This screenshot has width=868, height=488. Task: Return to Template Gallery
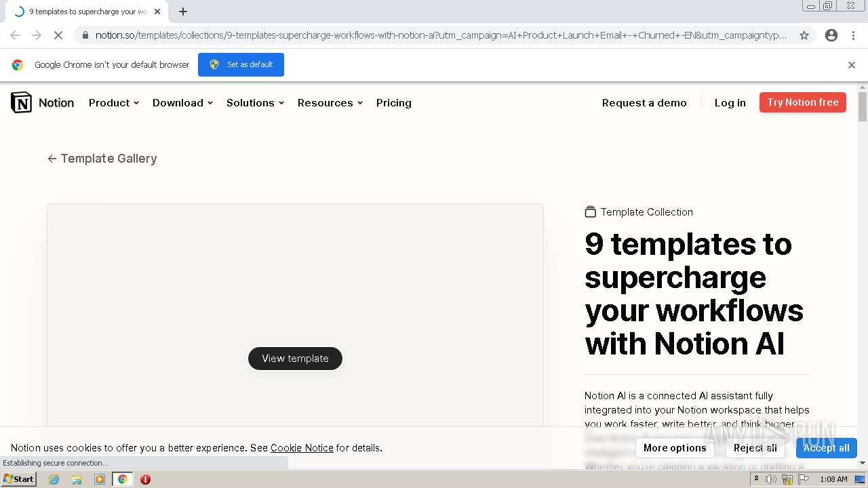click(x=102, y=159)
